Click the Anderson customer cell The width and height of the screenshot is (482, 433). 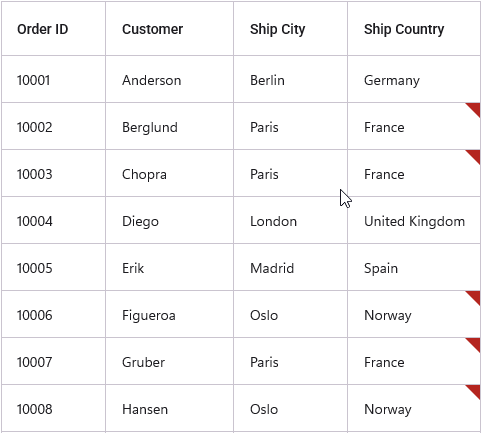170,79
